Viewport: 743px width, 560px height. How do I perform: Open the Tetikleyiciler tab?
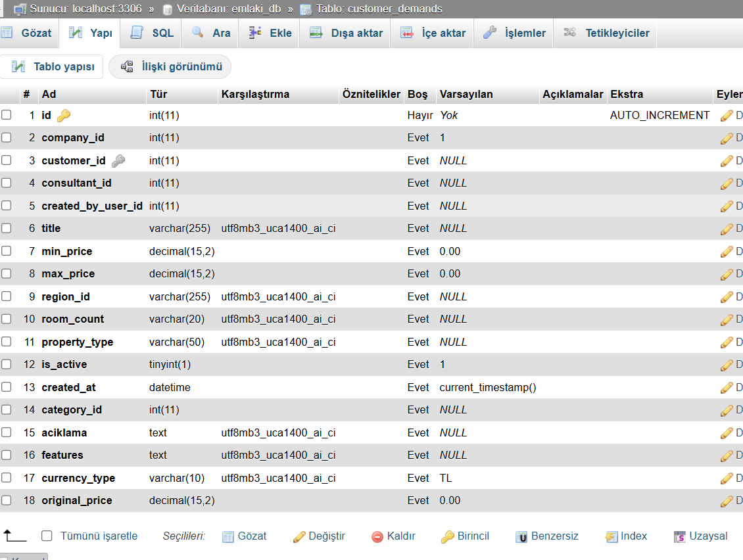(x=607, y=33)
